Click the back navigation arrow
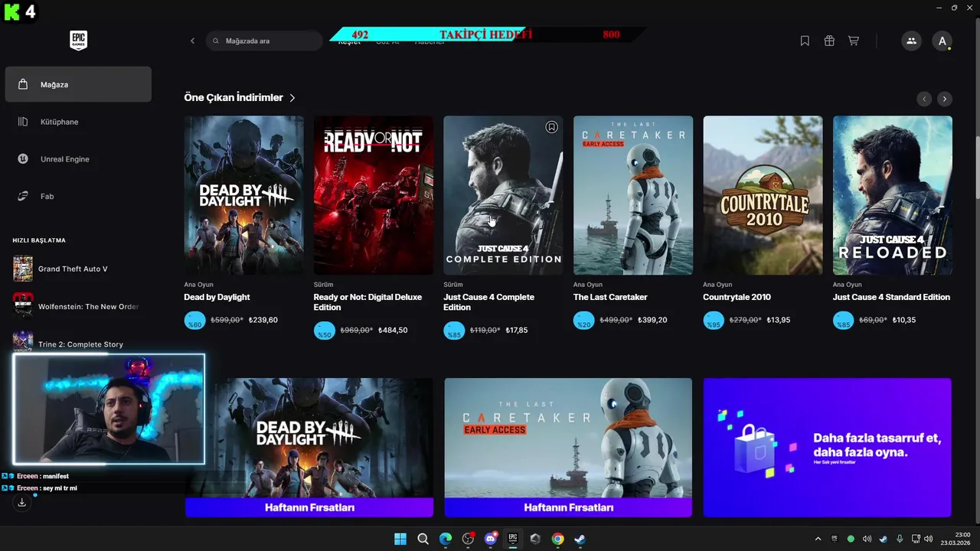The height and width of the screenshot is (551, 980). point(192,41)
